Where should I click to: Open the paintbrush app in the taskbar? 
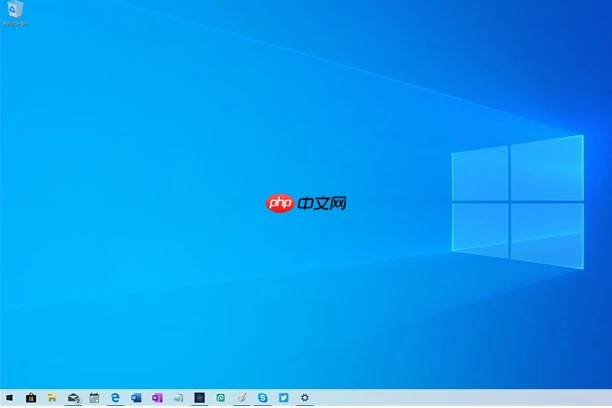pyautogui.click(x=242, y=398)
